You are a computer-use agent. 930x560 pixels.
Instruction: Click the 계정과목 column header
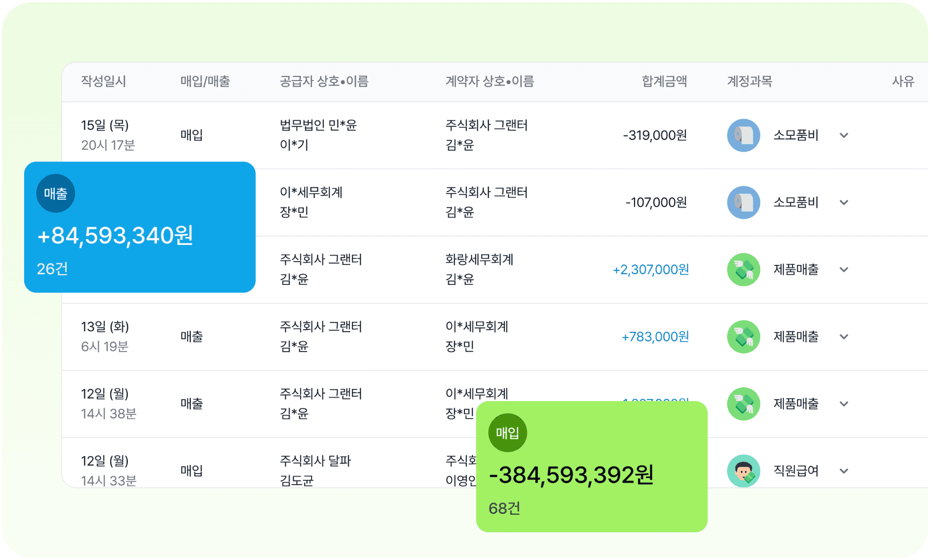click(x=749, y=81)
